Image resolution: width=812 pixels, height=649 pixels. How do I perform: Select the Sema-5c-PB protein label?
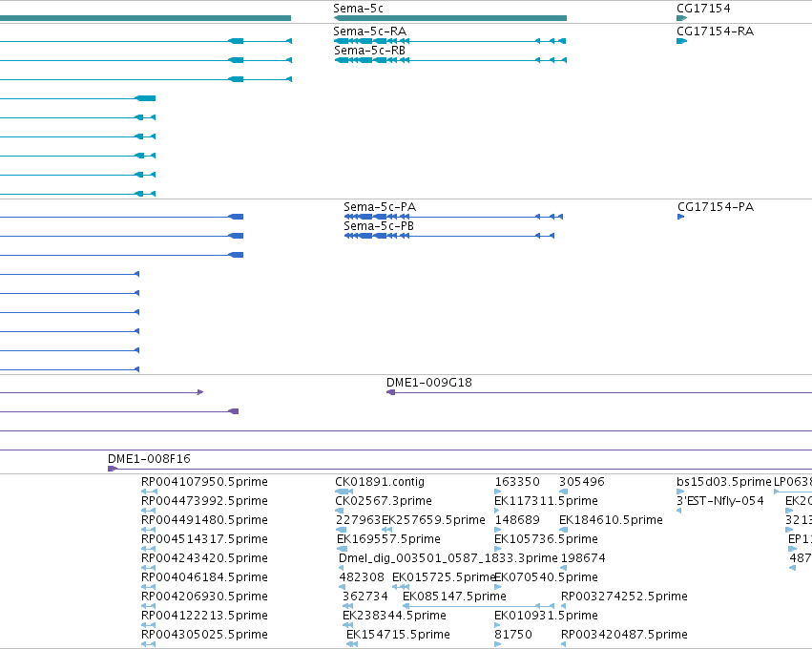[379, 226]
